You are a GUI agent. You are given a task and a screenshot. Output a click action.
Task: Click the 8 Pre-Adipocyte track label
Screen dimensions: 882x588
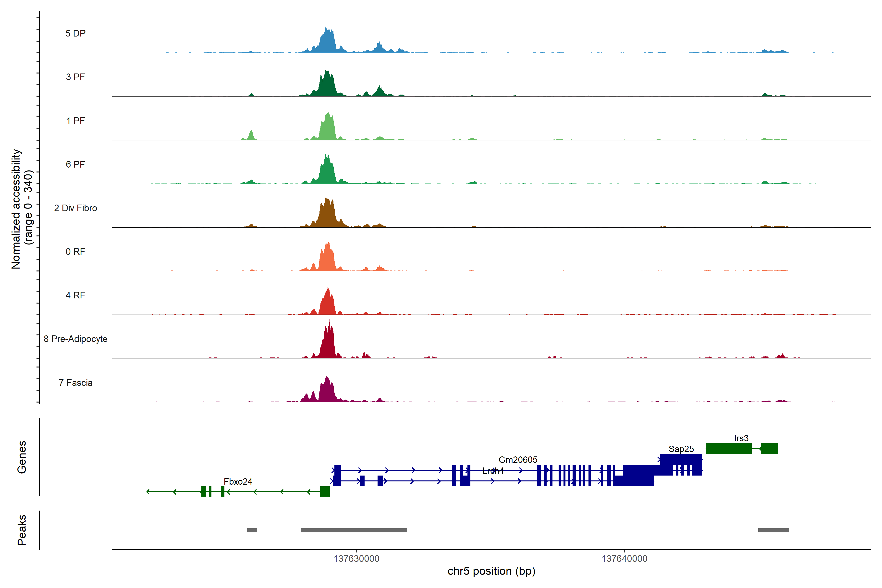[75, 339]
